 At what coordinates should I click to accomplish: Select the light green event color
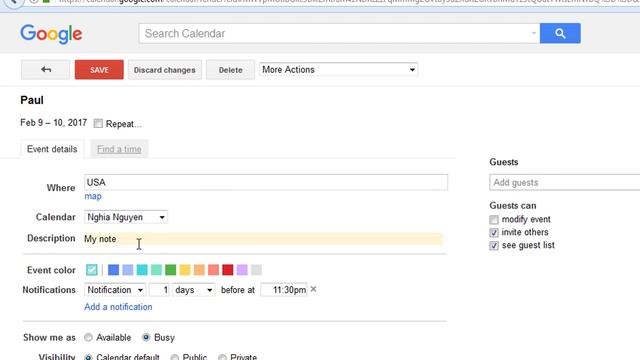(156, 270)
